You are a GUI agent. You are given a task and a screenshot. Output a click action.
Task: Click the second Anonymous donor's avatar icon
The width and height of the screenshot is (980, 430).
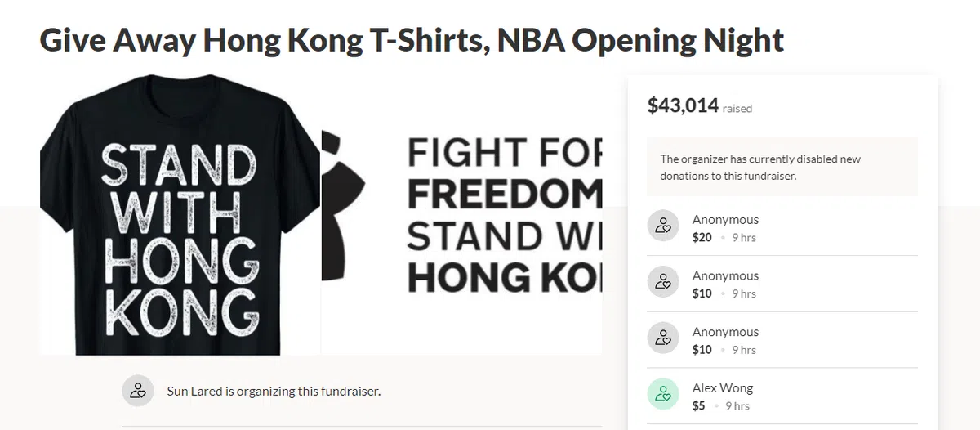[663, 282]
